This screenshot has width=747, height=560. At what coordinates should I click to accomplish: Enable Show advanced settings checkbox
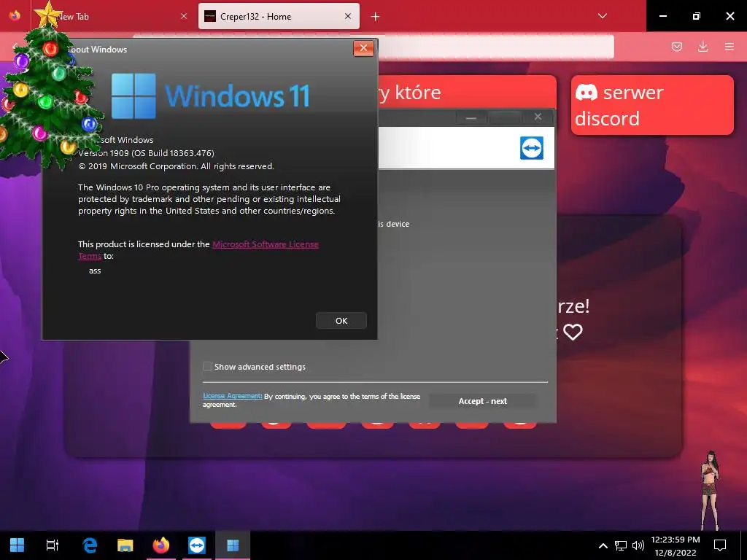pos(207,366)
